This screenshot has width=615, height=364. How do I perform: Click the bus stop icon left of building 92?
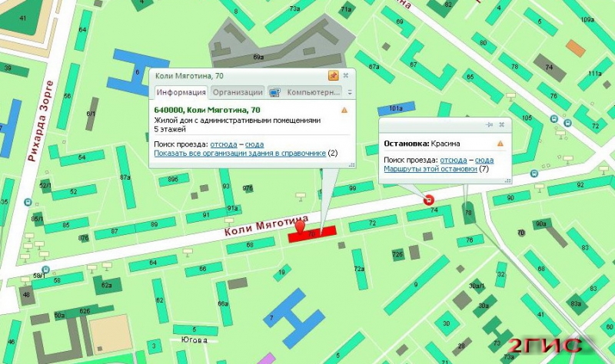point(534,174)
